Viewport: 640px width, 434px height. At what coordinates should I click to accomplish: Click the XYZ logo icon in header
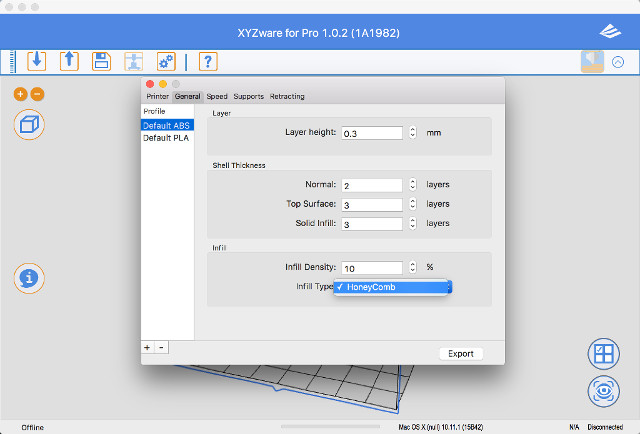pos(610,31)
